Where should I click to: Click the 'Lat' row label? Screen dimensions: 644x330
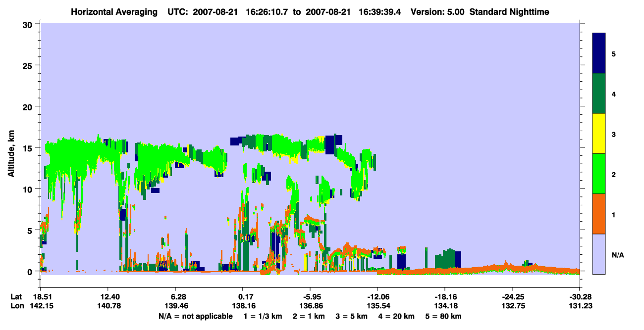pyautogui.click(x=16, y=297)
